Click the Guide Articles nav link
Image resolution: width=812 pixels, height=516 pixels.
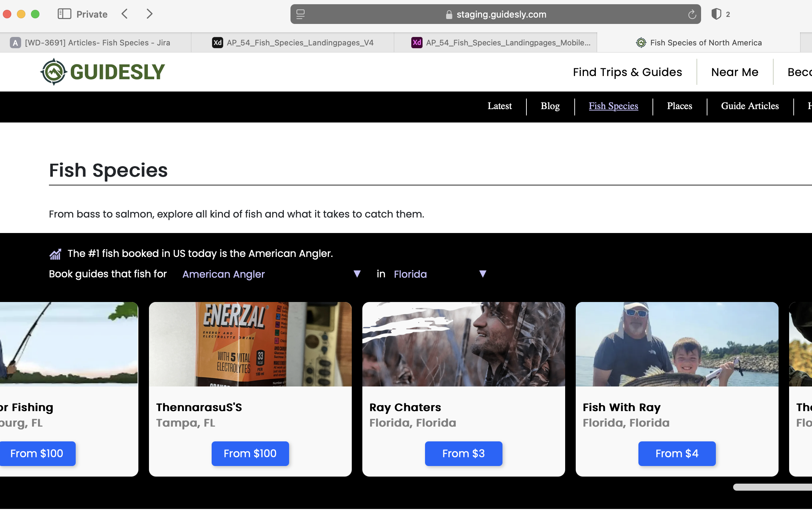click(750, 106)
